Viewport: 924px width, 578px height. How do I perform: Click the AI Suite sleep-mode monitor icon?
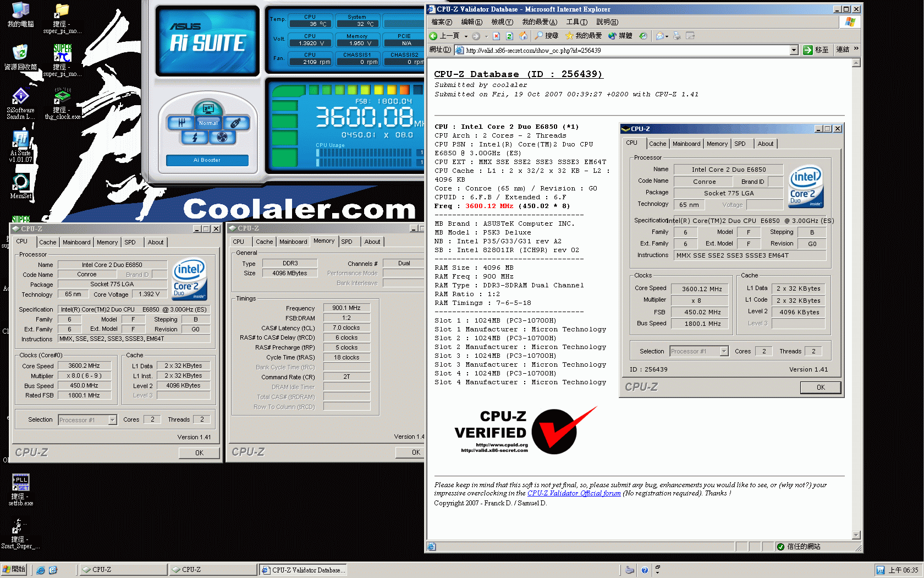tap(208, 109)
